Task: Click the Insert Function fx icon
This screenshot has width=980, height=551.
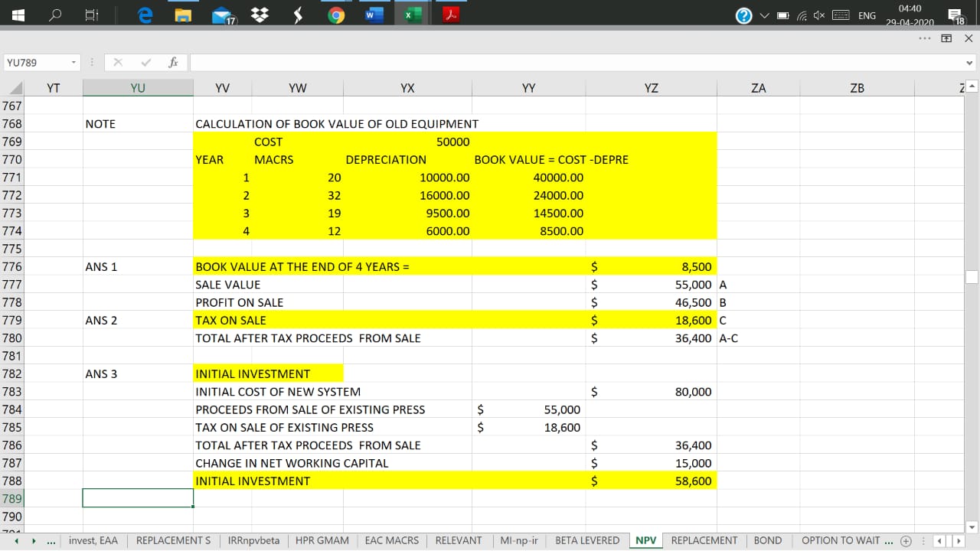Action: click(x=174, y=63)
